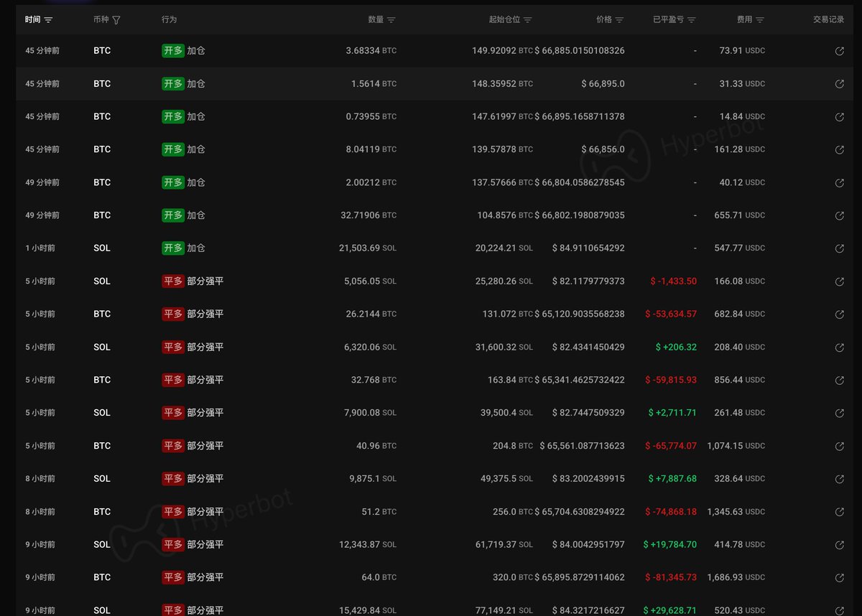Open transaction record for 8.04119 BTC trade
This screenshot has height=616, width=862.
[839, 149]
